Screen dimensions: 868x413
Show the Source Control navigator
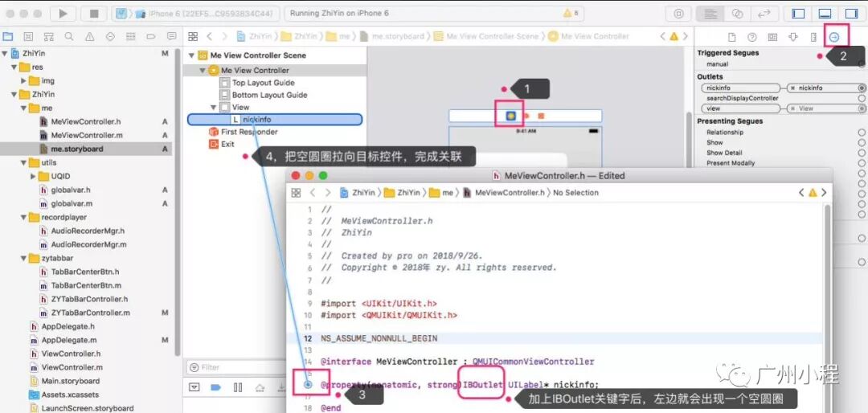coord(28,36)
